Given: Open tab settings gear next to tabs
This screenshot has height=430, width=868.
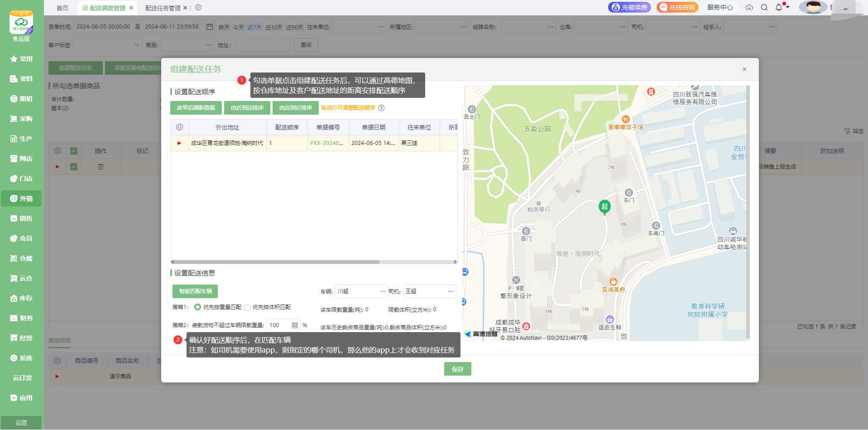Looking at the screenshot, I should pos(198,7).
